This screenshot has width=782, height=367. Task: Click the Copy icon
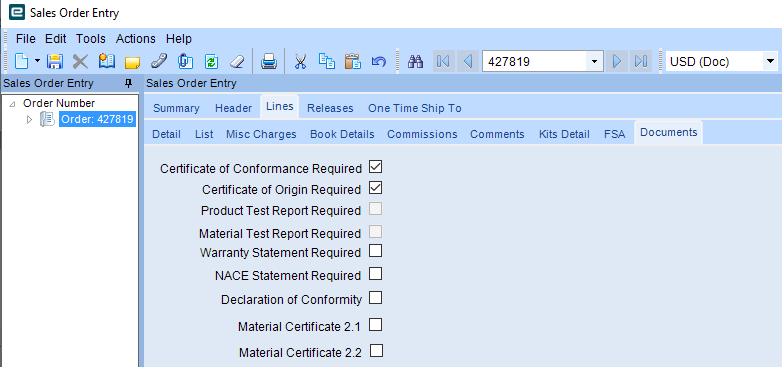tap(327, 61)
